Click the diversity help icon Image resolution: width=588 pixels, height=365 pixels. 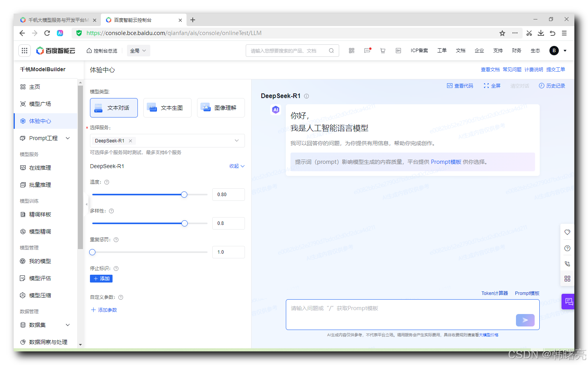click(111, 211)
